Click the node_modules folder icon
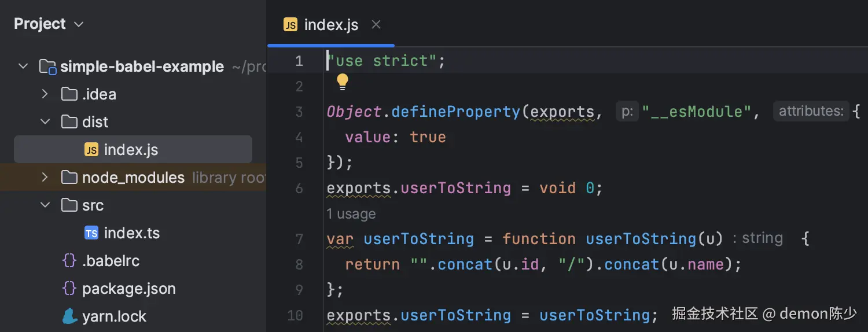This screenshot has width=868, height=332. pos(69,177)
